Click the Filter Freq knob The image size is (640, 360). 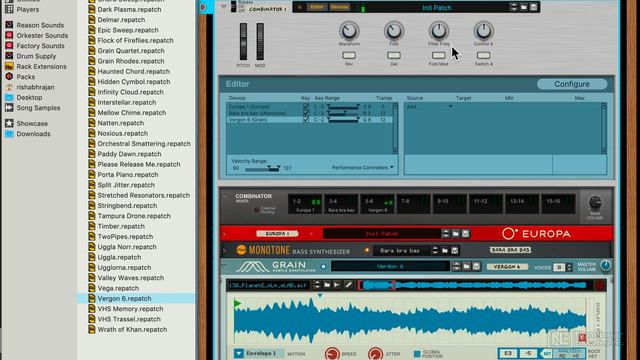(438, 31)
